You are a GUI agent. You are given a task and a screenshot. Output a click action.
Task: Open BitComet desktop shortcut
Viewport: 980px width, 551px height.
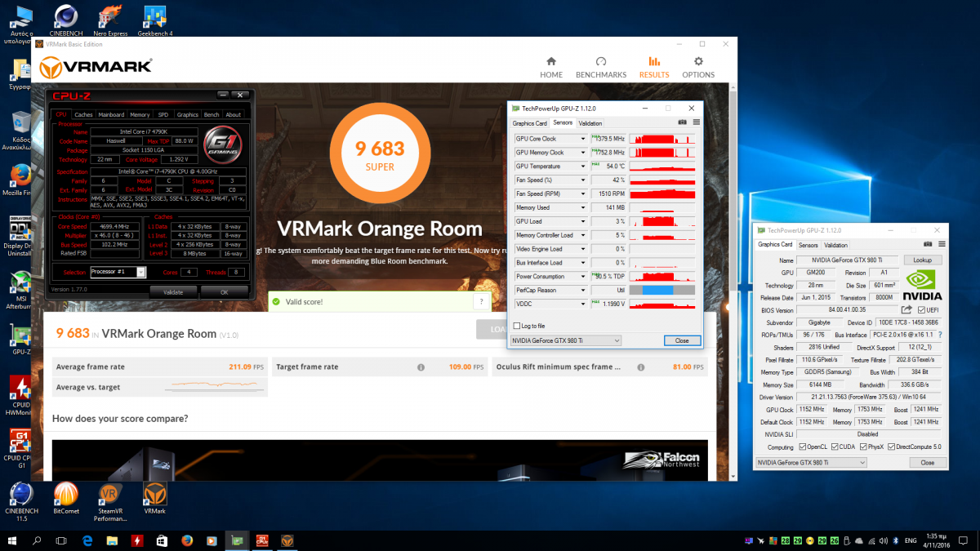click(x=66, y=499)
